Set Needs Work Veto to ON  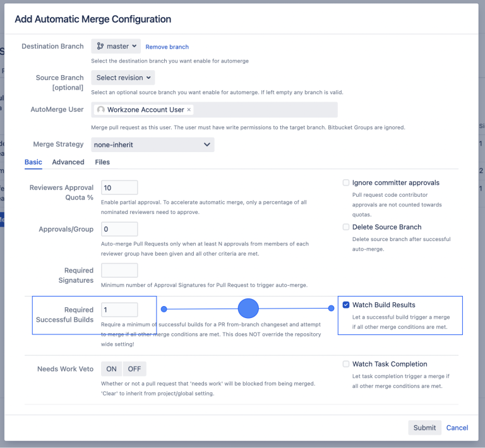click(111, 368)
